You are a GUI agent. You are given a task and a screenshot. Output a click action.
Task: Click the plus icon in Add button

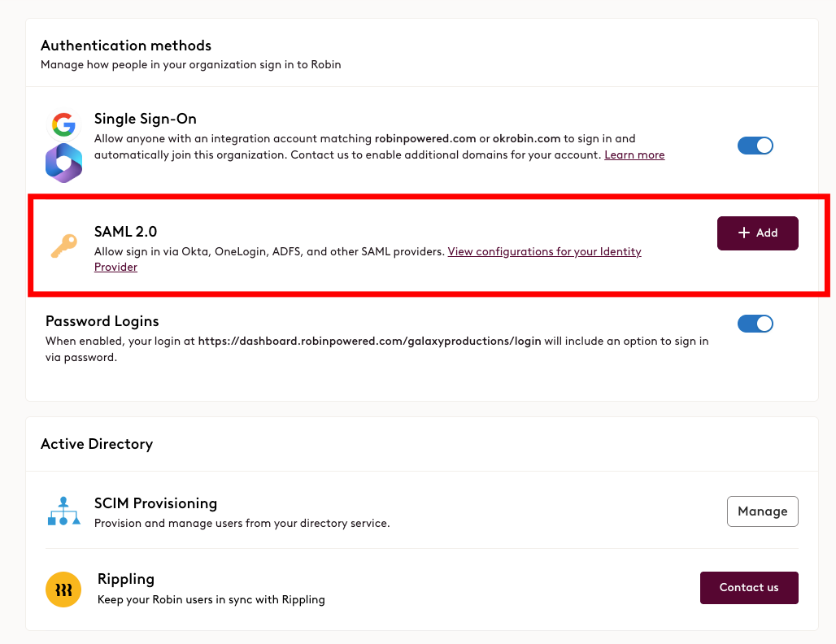click(743, 233)
